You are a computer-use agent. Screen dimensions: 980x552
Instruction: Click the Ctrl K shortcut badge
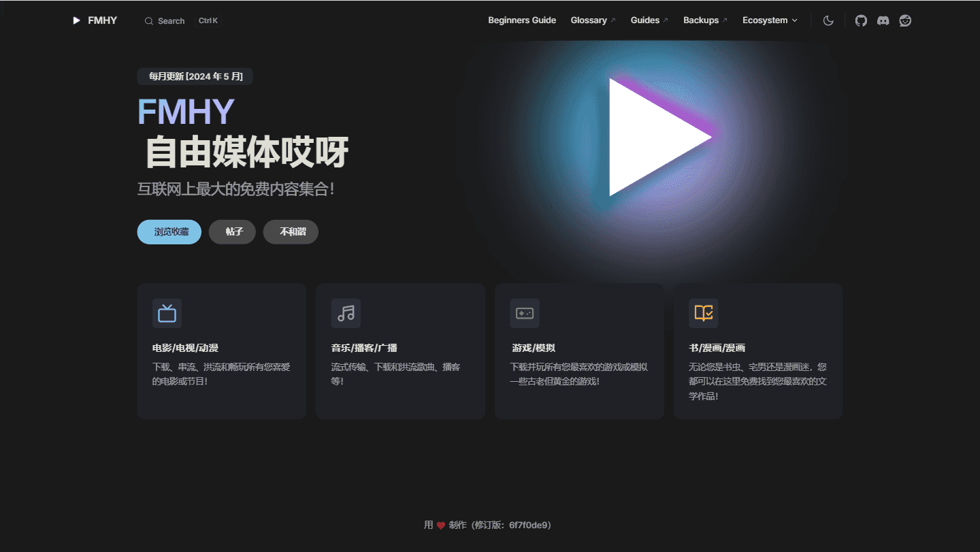(x=208, y=21)
